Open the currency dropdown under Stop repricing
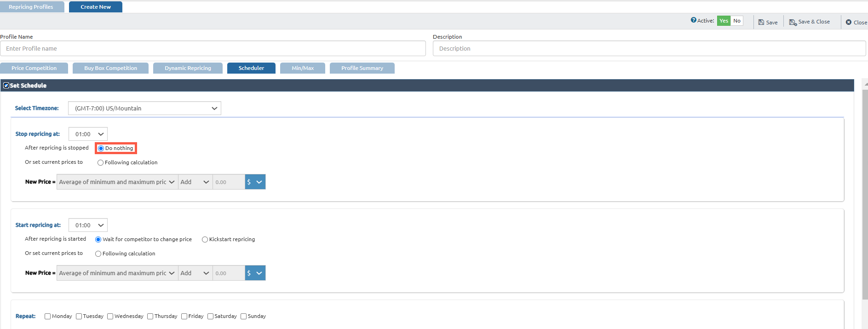Screen dimensions: 868x329 [255, 182]
